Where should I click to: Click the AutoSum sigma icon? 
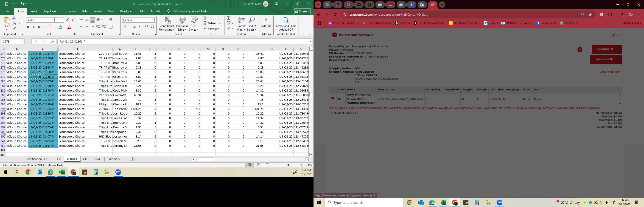click(229, 18)
